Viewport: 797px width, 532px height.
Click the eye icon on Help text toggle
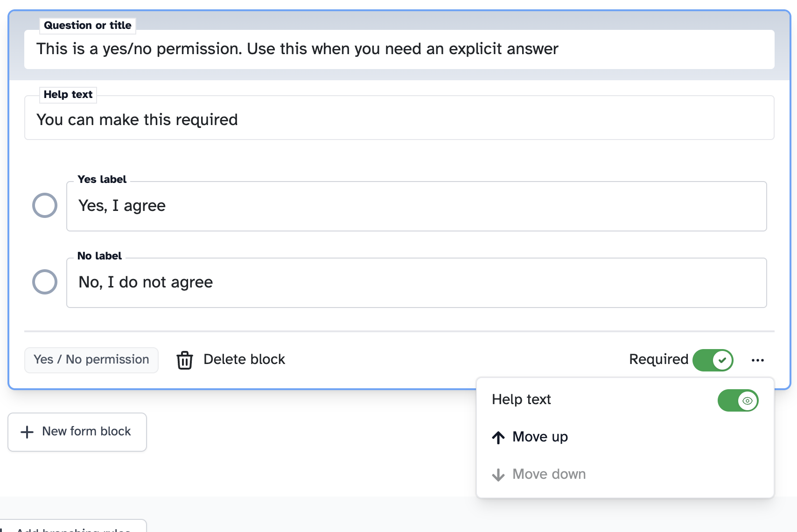[x=747, y=400]
